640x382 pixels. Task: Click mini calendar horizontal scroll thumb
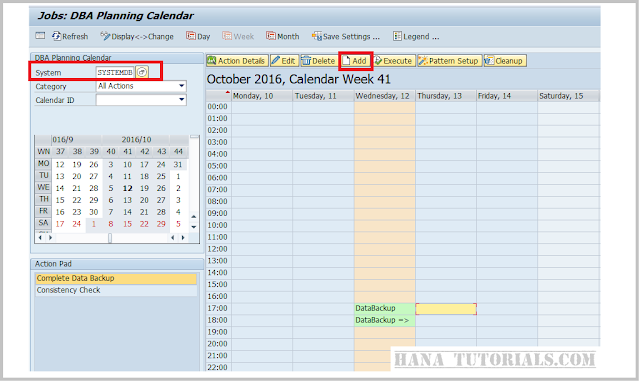110,238
